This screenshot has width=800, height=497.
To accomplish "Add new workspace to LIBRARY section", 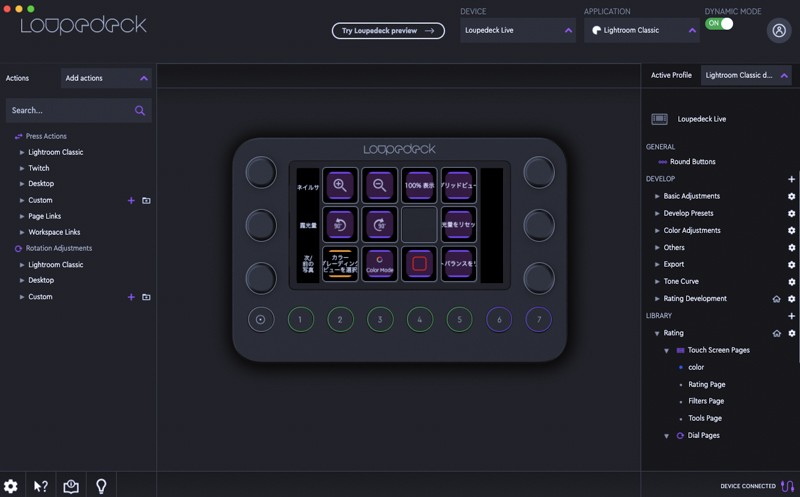I will (x=791, y=316).
